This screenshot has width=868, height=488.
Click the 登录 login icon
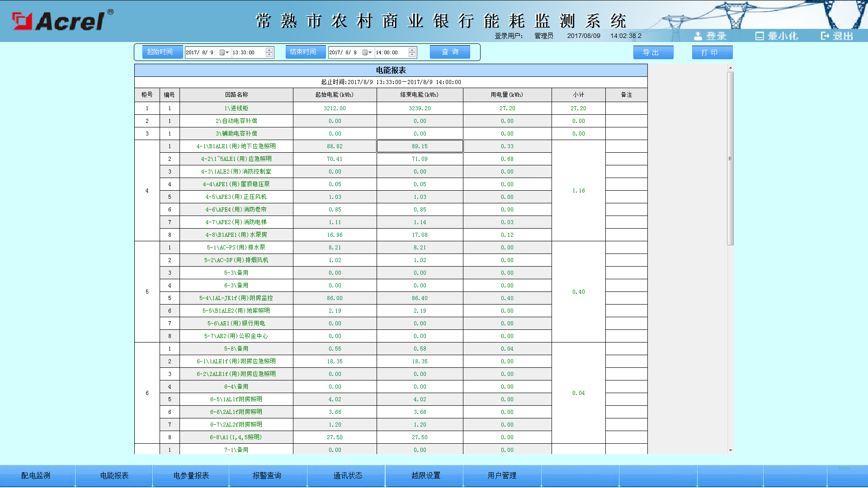(698, 36)
